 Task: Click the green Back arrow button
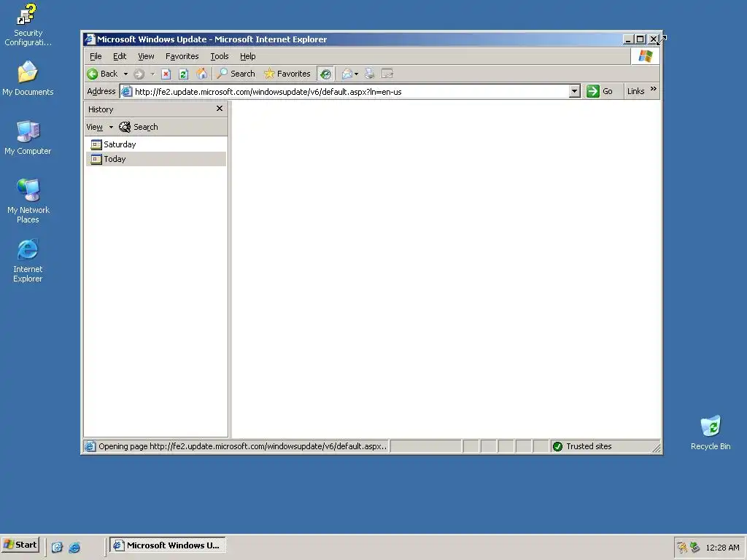[x=102, y=74]
